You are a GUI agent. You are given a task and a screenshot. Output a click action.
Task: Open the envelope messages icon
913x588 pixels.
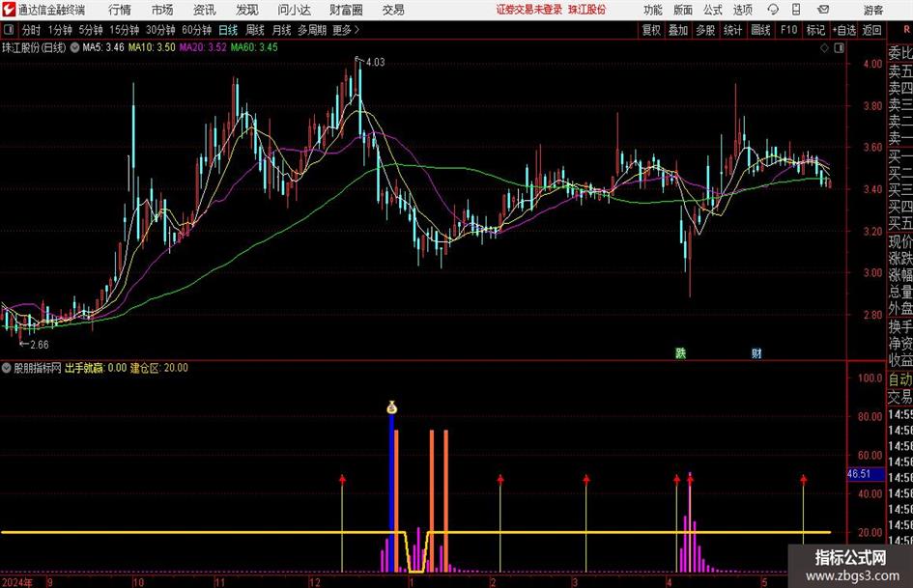click(823, 10)
